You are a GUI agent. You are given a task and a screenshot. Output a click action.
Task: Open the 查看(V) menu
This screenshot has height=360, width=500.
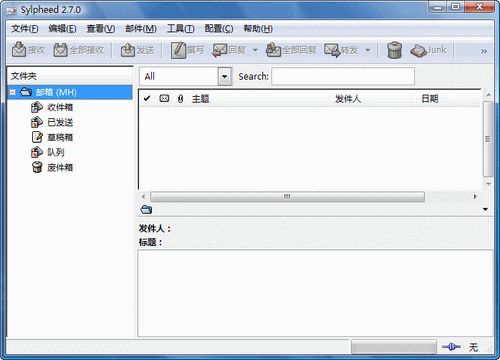point(101,29)
